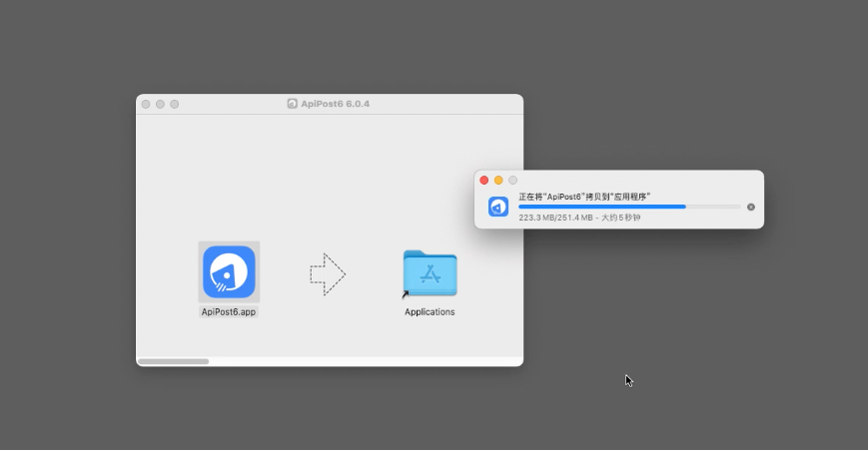The image size is (868, 450).
Task: Click the blue copy progress bar
Action: pos(629,207)
